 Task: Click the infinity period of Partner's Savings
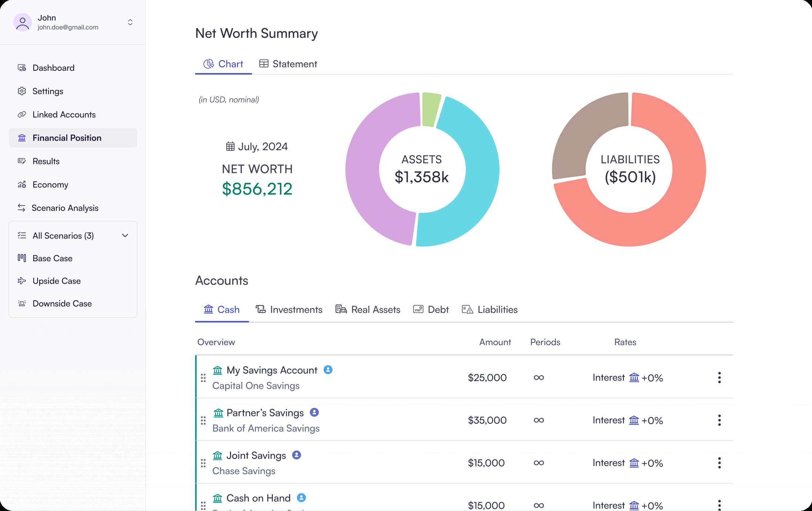pos(539,420)
